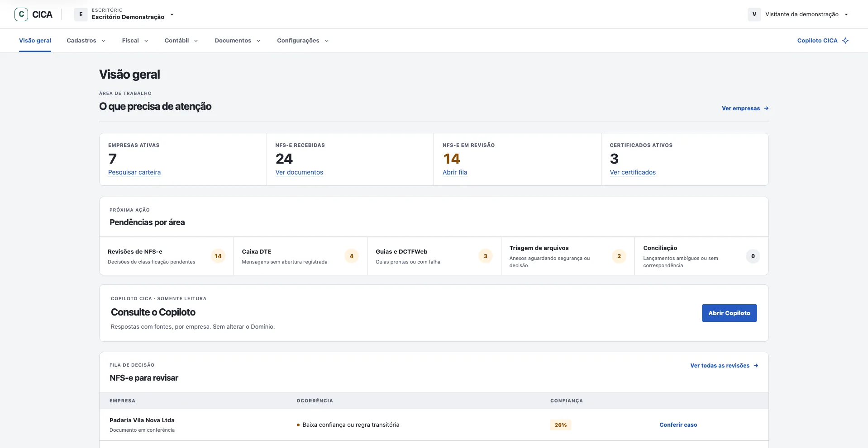This screenshot has height=448, width=868.
Task: Click the 26% confidence badge
Action: [x=561, y=425]
